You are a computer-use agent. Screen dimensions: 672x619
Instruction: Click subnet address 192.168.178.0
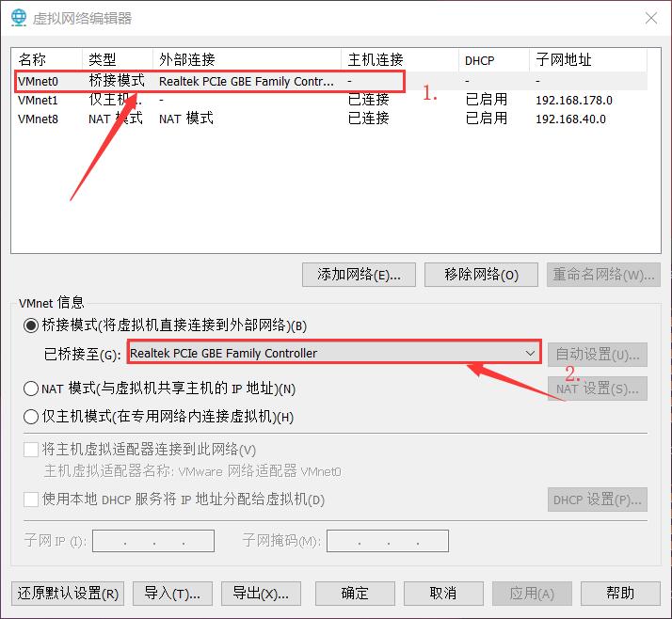click(x=573, y=101)
